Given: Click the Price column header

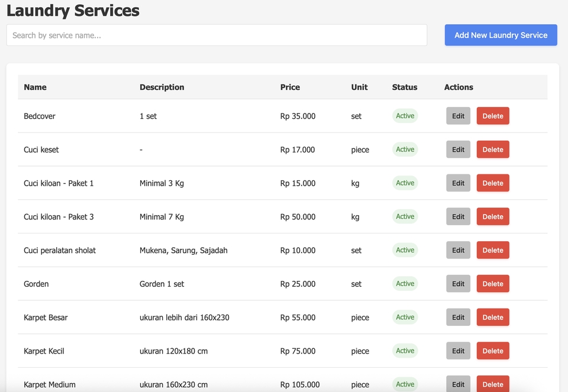Looking at the screenshot, I should [x=290, y=87].
